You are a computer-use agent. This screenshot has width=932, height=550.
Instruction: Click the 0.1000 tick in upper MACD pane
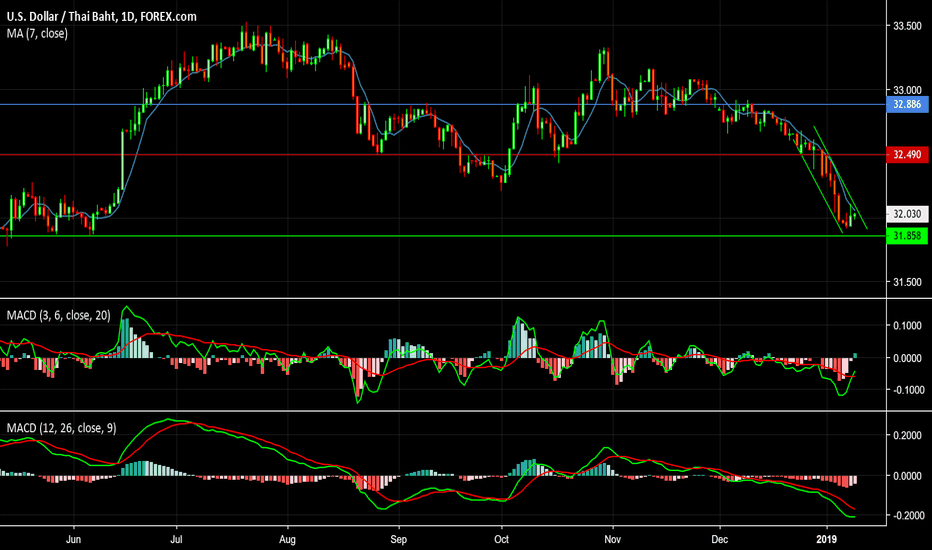(x=907, y=326)
